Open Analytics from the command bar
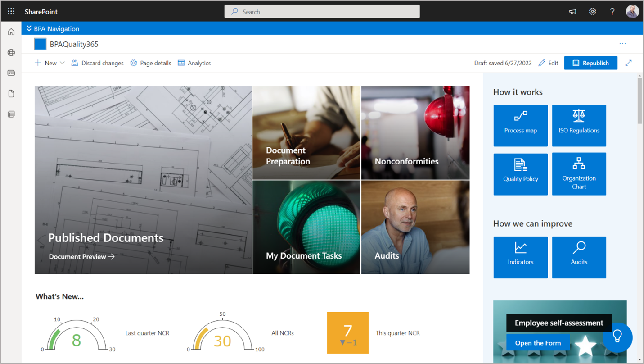 (194, 63)
